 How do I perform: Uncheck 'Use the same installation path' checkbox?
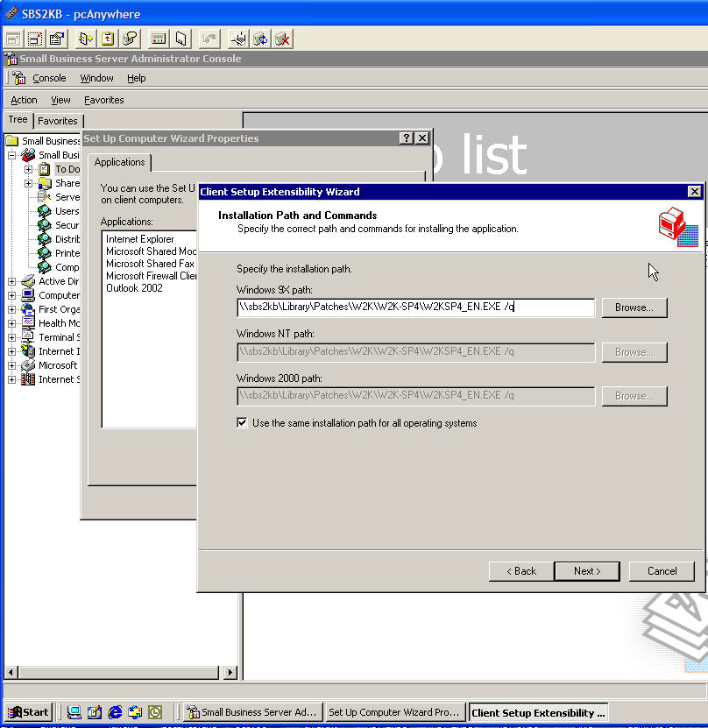coord(242,422)
